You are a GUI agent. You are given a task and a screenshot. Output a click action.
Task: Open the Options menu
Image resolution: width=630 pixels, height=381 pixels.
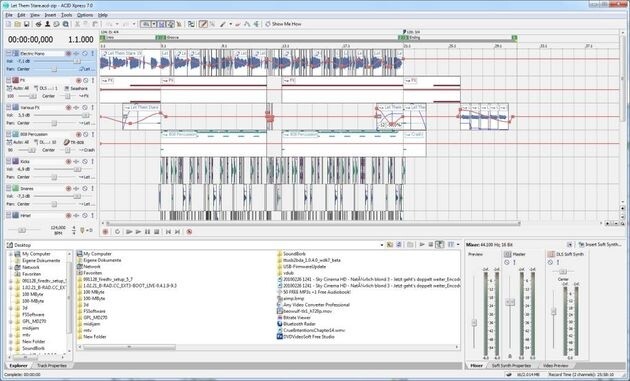pyautogui.click(x=85, y=15)
